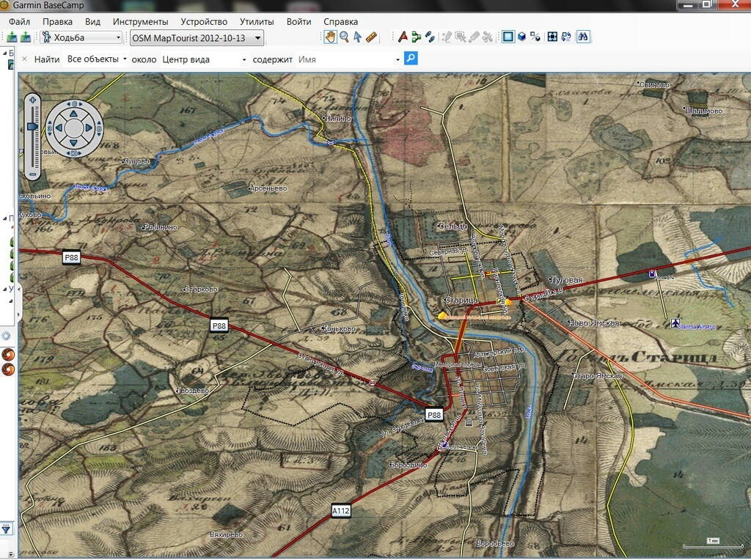The width and height of the screenshot is (751, 560).
Task: Open the Центр вида location dropdown
Action: (x=204, y=59)
